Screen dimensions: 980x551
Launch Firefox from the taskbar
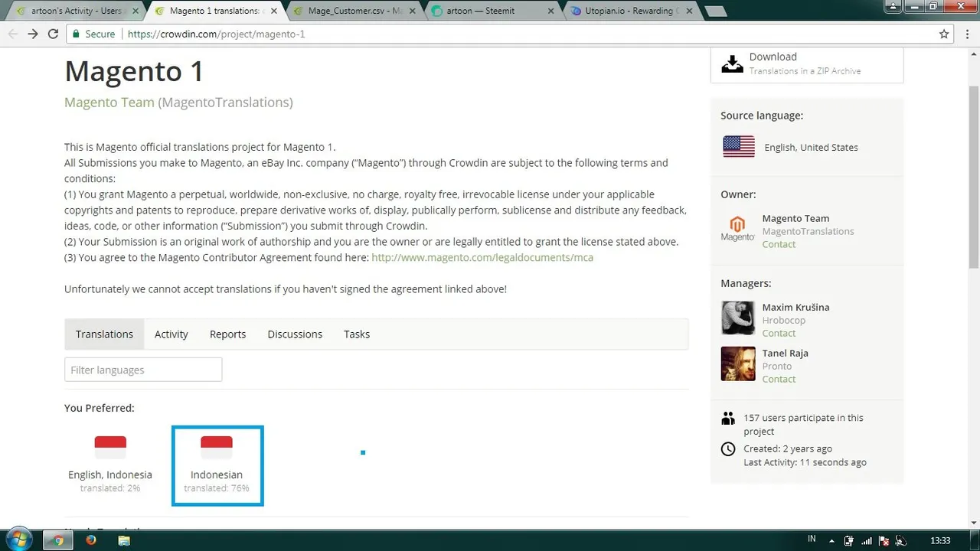91,540
